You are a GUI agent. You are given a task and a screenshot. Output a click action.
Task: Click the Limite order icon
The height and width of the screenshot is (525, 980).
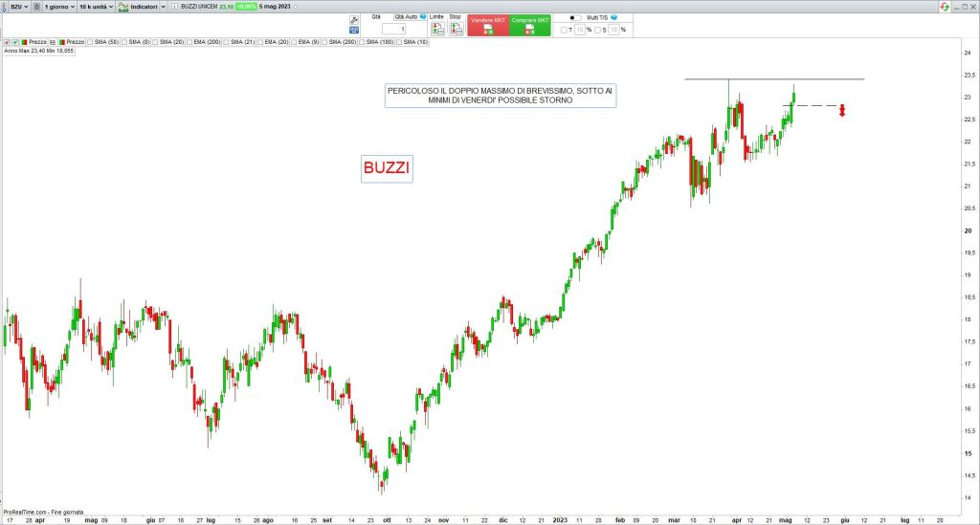point(436,29)
